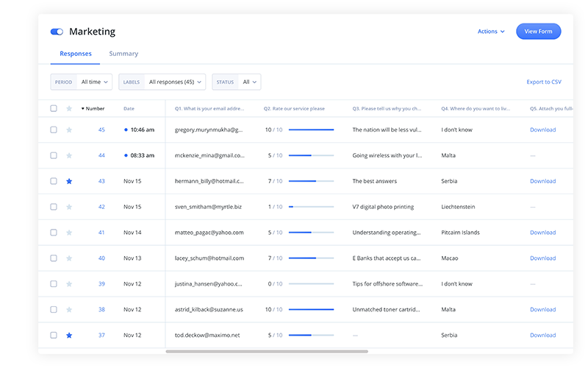This screenshot has width=588, height=368.
Task: Star response number 40
Action: pos(69,258)
